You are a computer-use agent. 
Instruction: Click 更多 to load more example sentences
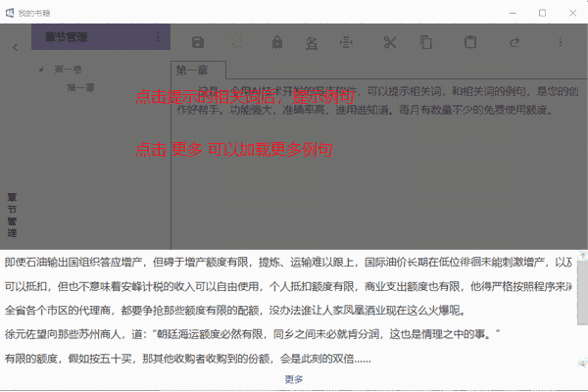click(x=294, y=379)
